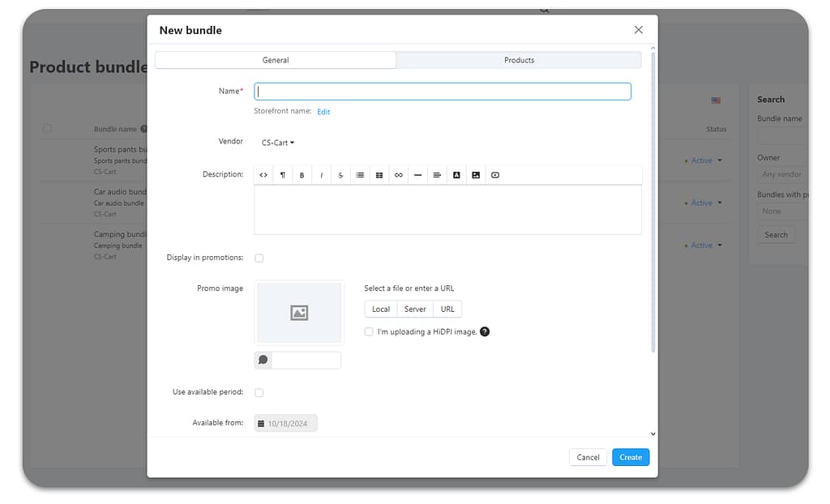Open the paragraph format dropdown in editor
830x504 pixels.
283,175
